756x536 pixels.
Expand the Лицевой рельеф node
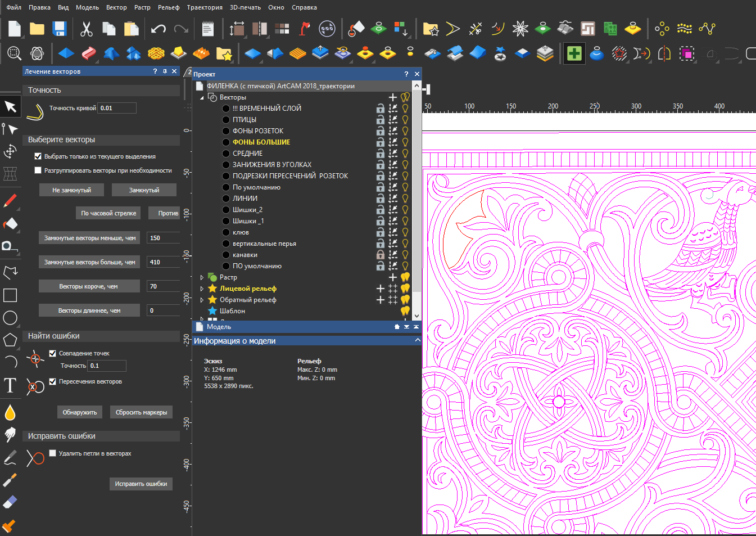(x=202, y=289)
